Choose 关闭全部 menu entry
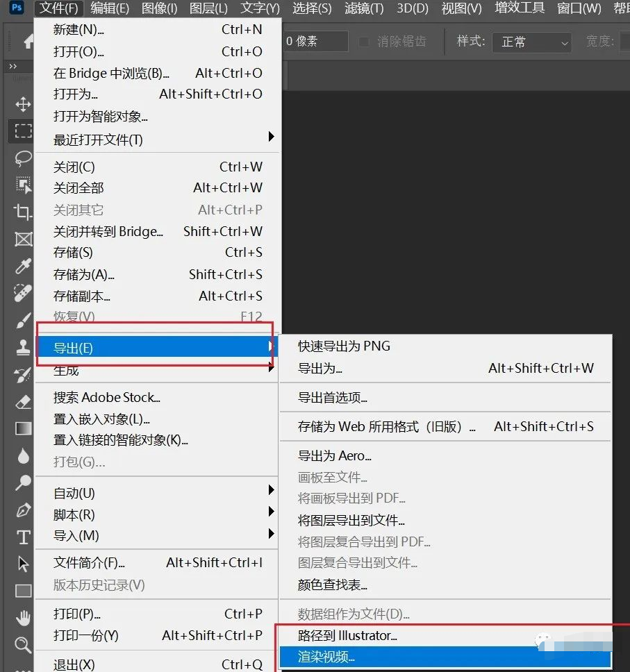Image resolution: width=630 pixels, height=672 pixels. click(x=157, y=187)
